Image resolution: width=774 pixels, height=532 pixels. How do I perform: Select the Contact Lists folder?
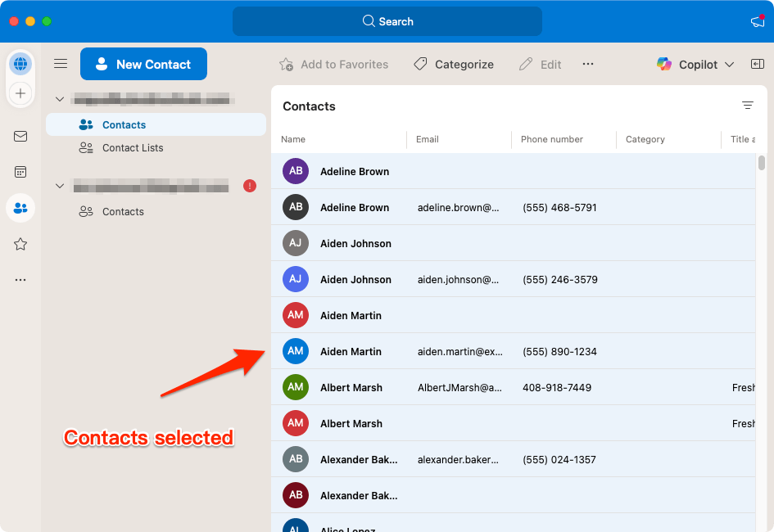pyautogui.click(x=134, y=147)
